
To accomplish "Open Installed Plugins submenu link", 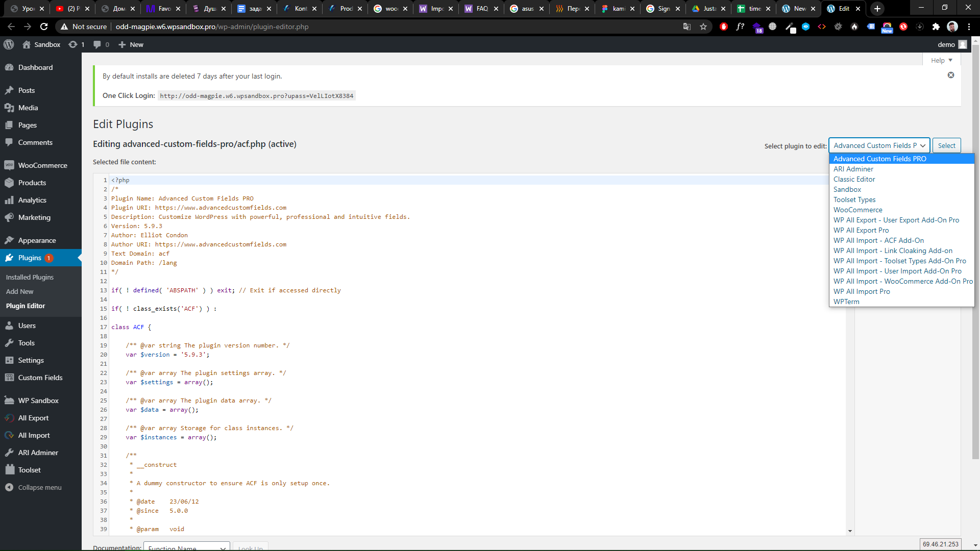I will pos(30,277).
